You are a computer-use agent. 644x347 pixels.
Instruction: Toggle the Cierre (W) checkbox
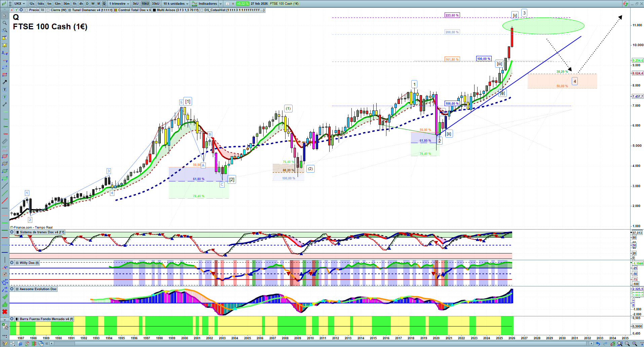tap(48, 10)
